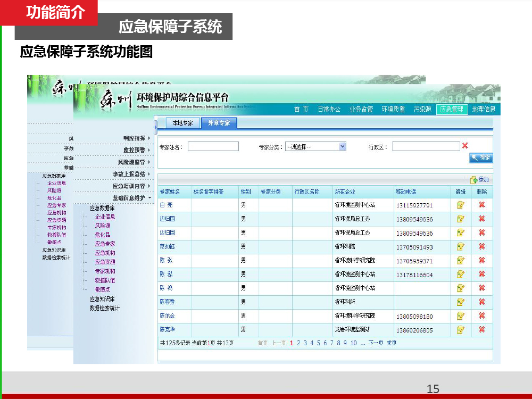Click the delete icon for 陈尔金

click(481, 315)
